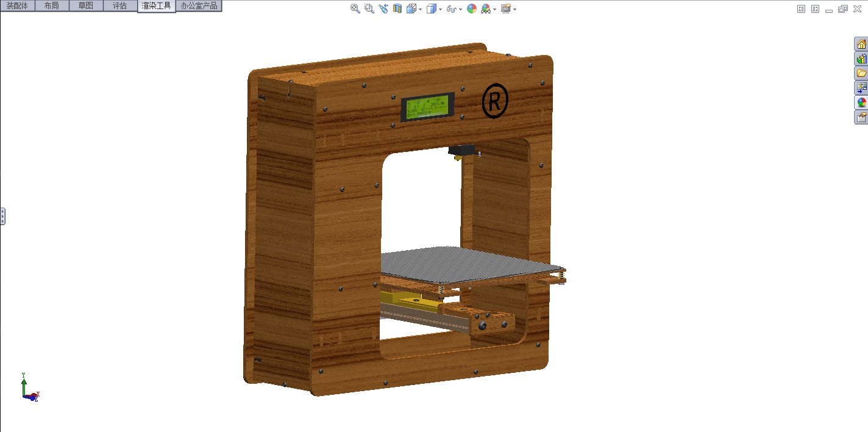This screenshot has width=868, height=432.
Task: Select the Zoom to Fit tool
Action: point(354,9)
